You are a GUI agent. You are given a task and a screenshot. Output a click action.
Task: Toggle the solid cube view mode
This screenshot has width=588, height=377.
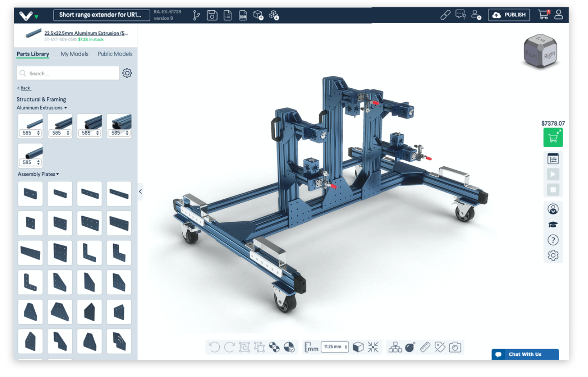tap(358, 347)
